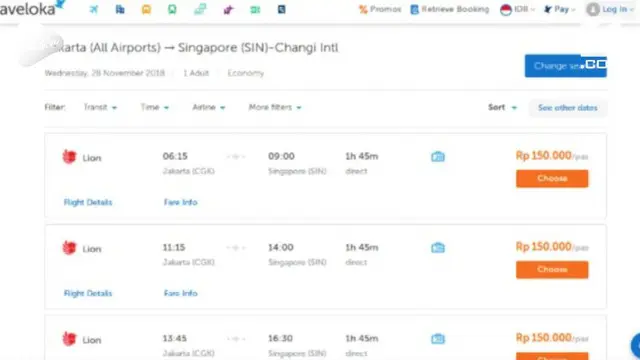Open Fare Info for 11:15 flight
The width and height of the screenshot is (640, 360).
coord(180,293)
